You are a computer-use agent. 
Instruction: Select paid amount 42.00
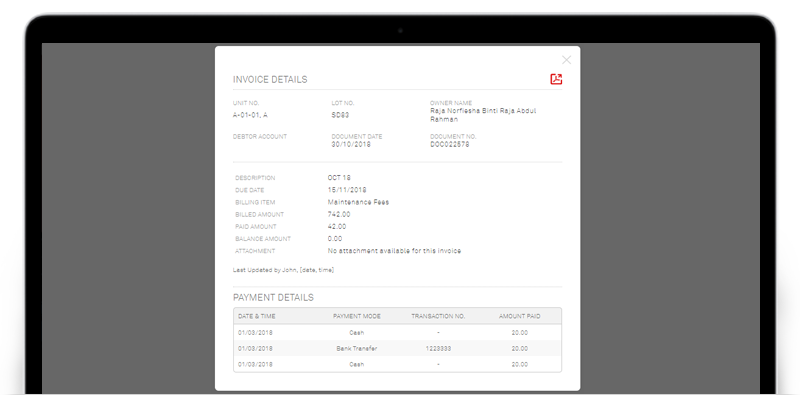(x=337, y=227)
